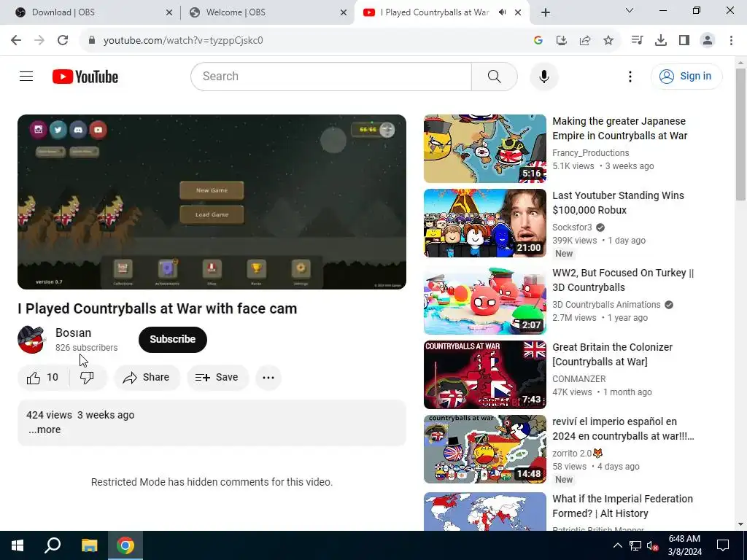
Task: Open Last Youtuber Standing Wins video thumbnail
Action: pyautogui.click(x=485, y=223)
